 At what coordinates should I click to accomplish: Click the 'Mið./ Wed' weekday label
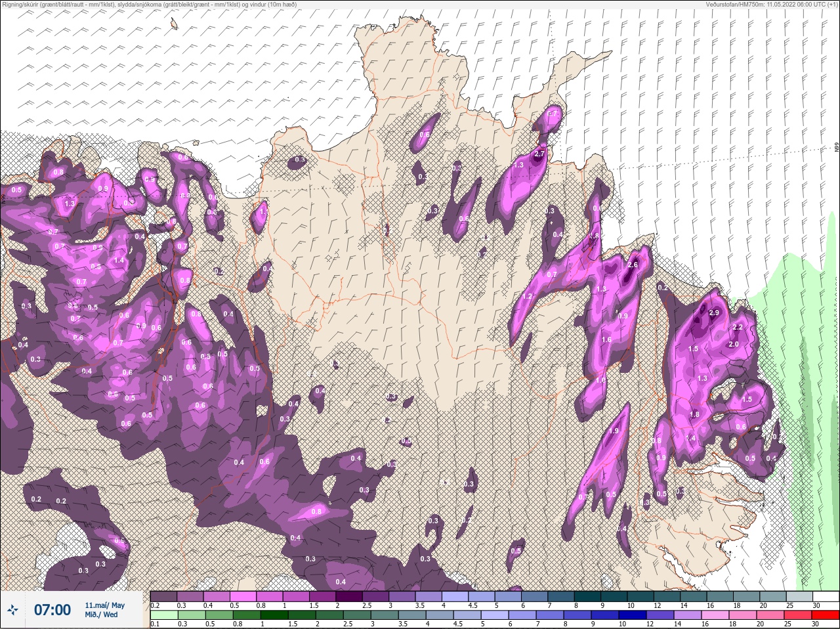(x=102, y=615)
